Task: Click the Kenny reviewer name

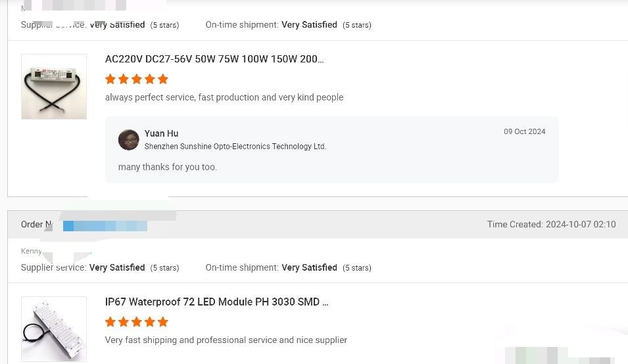Action: 31,251
